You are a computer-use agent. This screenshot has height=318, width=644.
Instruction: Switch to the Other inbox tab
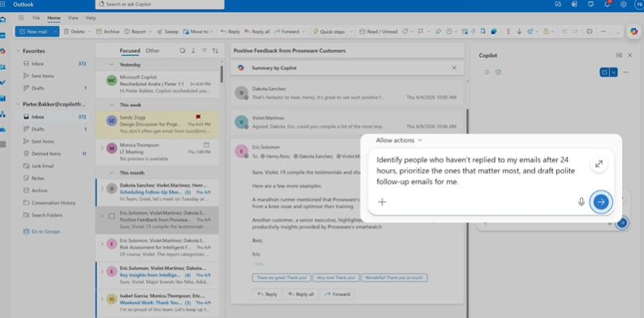[153, 50]
